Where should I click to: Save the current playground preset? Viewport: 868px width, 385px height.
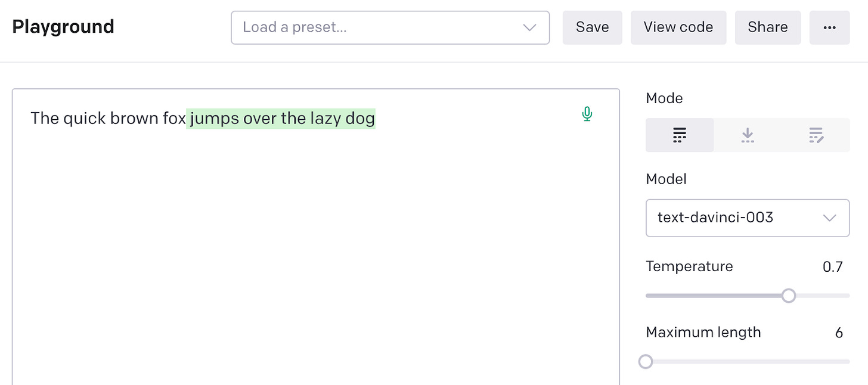[592, 27]
